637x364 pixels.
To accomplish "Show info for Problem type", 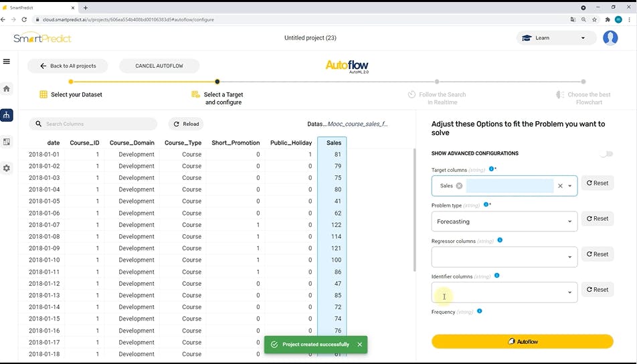I will click(x=486, y=204).
